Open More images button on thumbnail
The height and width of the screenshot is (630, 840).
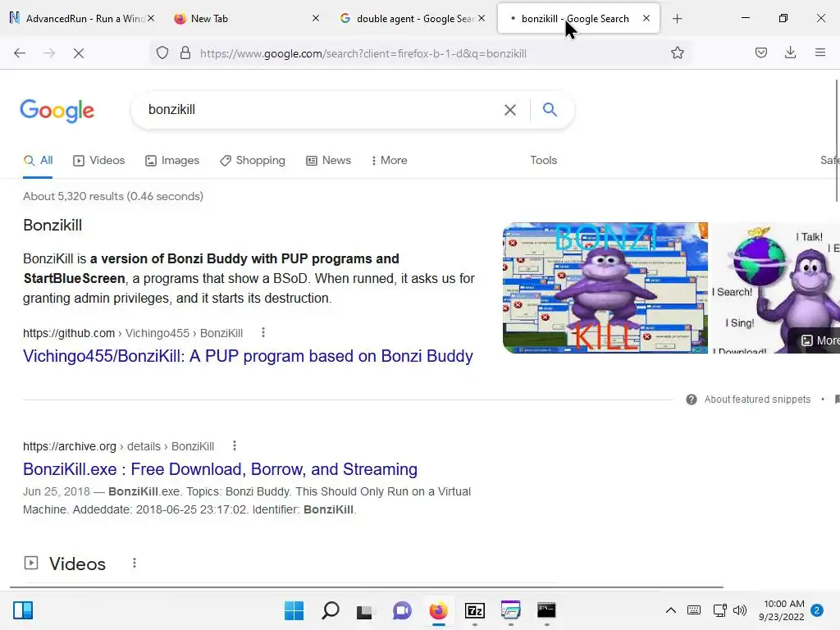(815, 340)
